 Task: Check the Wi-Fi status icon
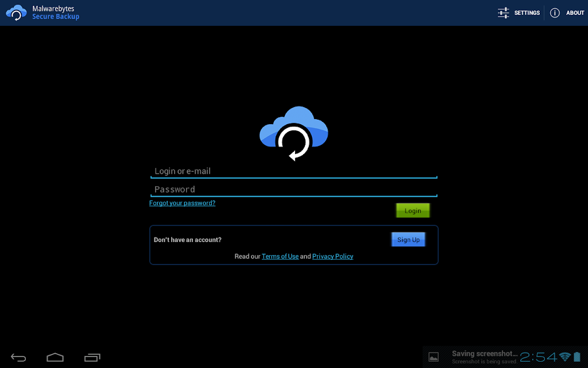click(565, 356)
